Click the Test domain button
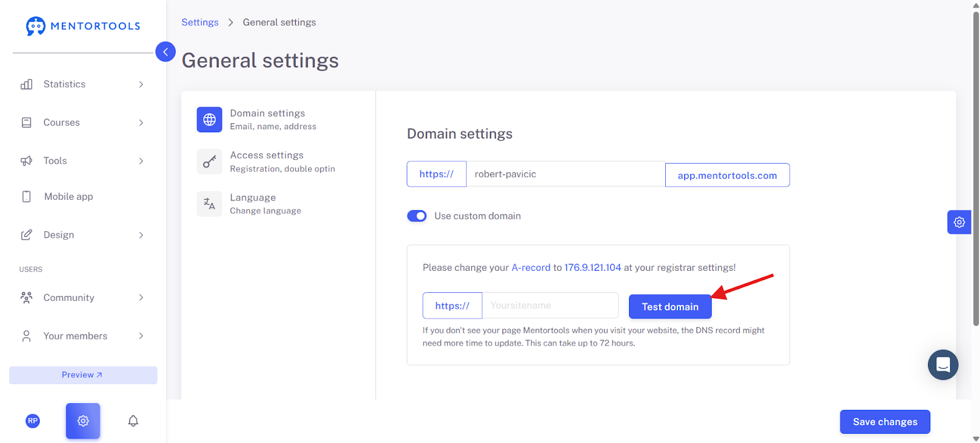980x443 pixels. coord(670,306)
